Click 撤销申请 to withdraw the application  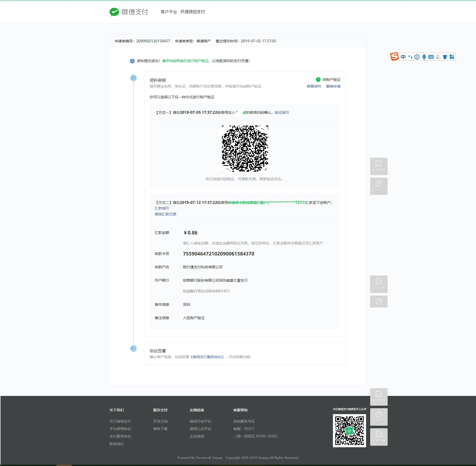[333, 87]
